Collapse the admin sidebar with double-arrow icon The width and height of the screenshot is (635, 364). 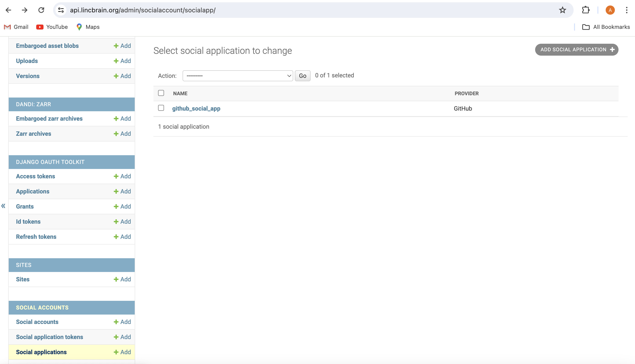point(3,206)
